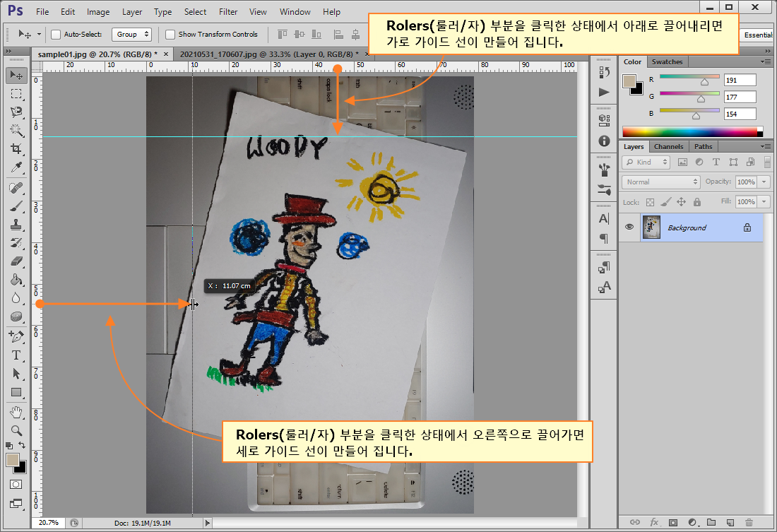The height and width of the screenshot is (532, 777).
Task: Adjust the R color slider
Action: coord(704,82)
